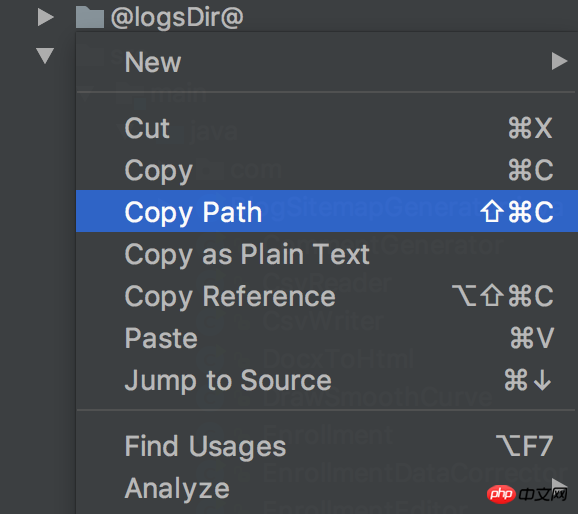Click the submenu arrow beside Analyze
The height and width of the screenshot is (514, 578).
(560, 484)
